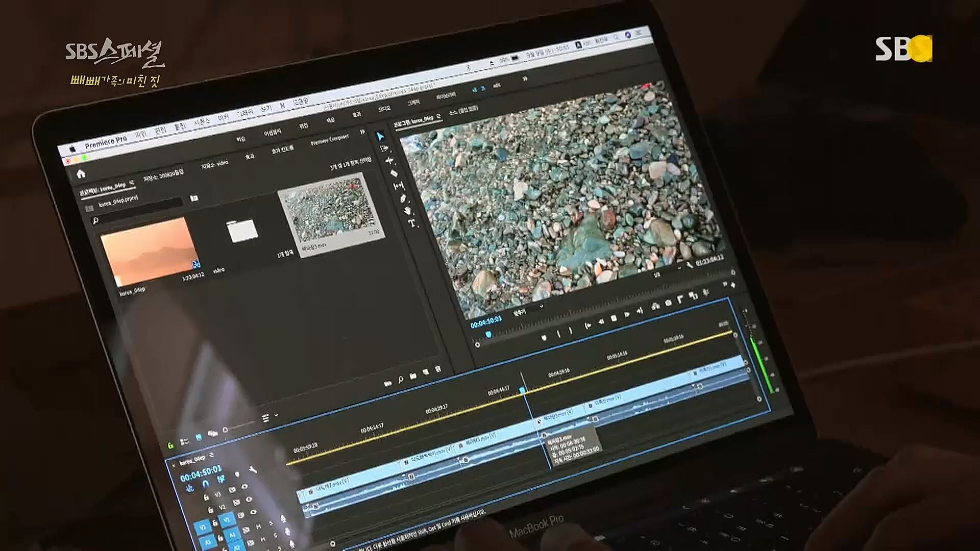Open timeline wrench display settings
The image size is (980, 551).
pyautogui.click(x=252, y=469)
